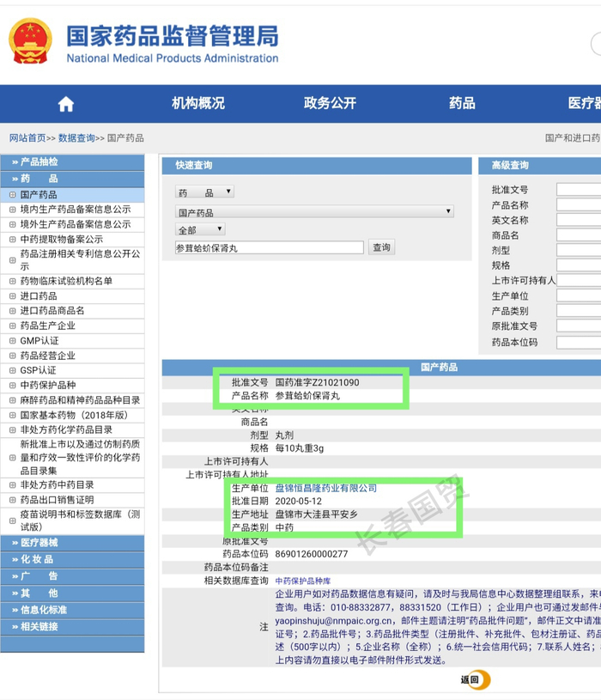The width and height of the screenshot is (601, 700).
Task: Select 麻醉药品和精神药品品种目录 tree item
Action: (81, 400)
